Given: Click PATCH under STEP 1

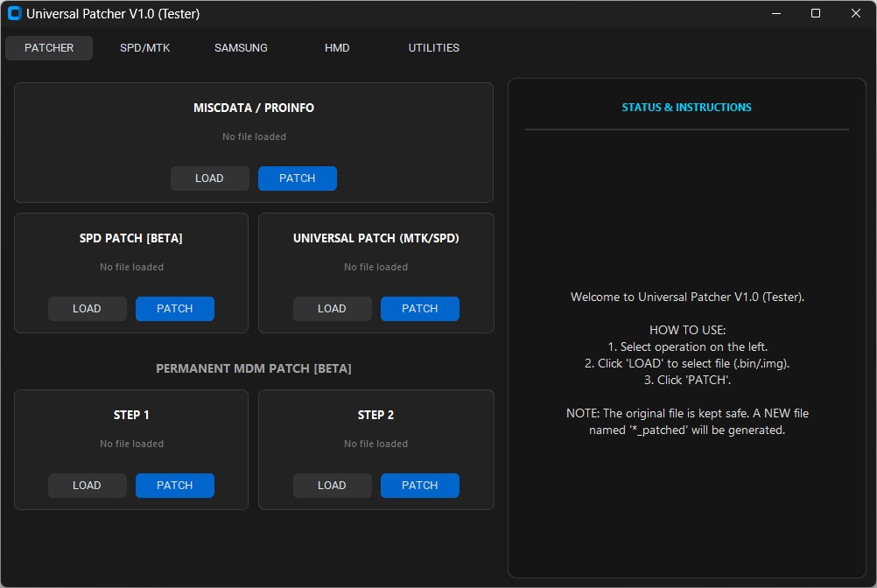Looking at the screenshot, I should point(175,485).
